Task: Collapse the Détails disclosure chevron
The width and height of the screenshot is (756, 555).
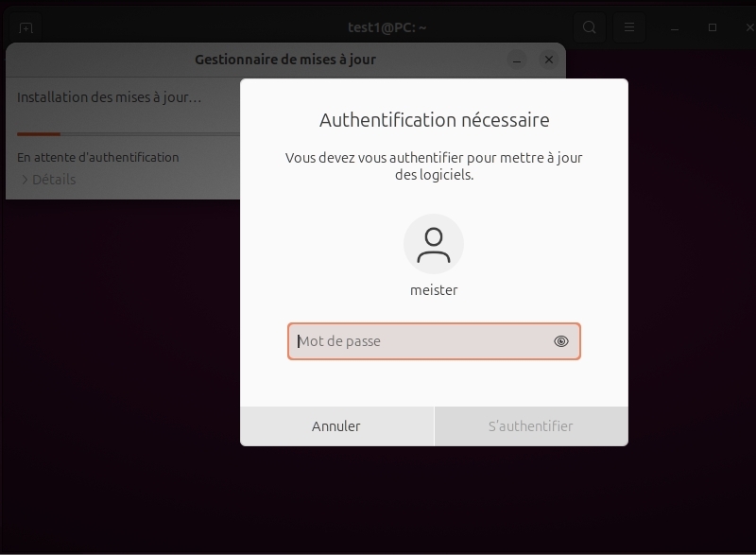Action: (x=26, y=179)
